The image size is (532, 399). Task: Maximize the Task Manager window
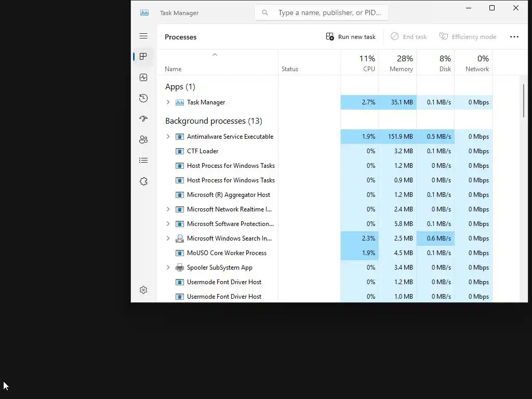[492, 8]
